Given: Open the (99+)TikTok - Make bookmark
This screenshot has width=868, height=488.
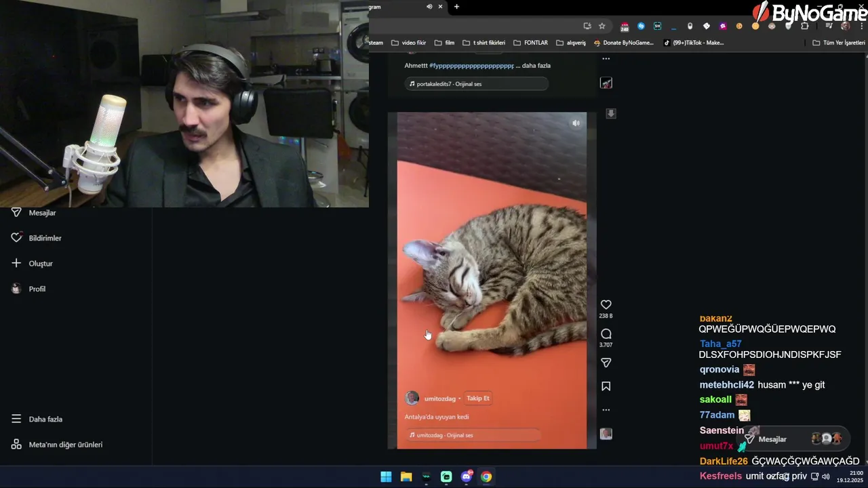Looking at the screenshot, I should coord(693,43).
